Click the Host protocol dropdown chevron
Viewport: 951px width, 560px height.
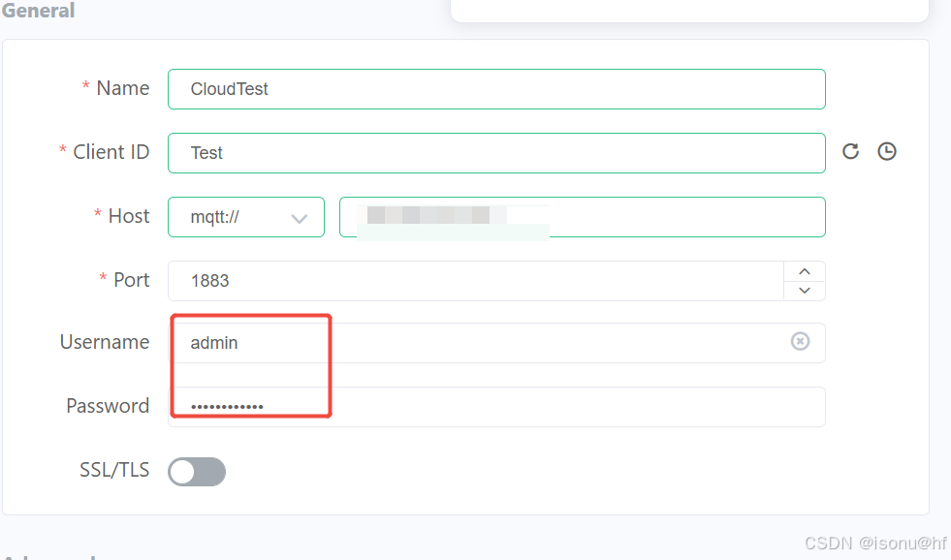300,217
